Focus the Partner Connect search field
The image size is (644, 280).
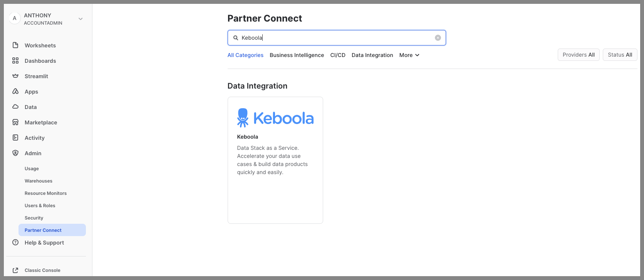pyautogui.click(x=337, y=38)
